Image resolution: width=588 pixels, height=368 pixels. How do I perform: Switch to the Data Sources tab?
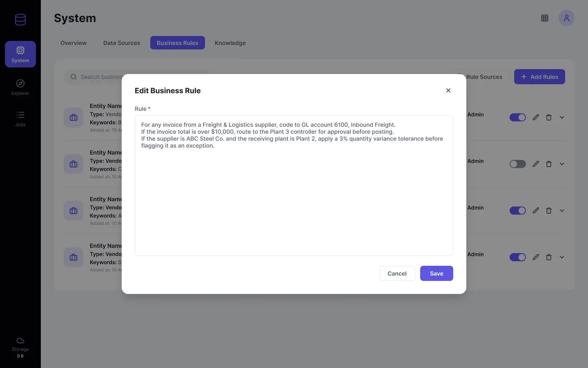click(122, 43)
